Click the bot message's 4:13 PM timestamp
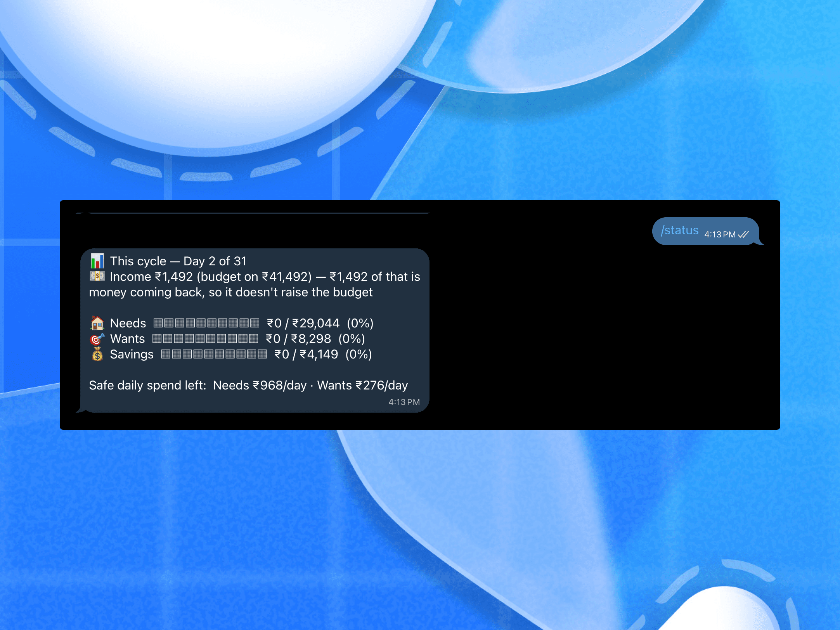This screenshot has width=840, height=630. click(404, 402)
